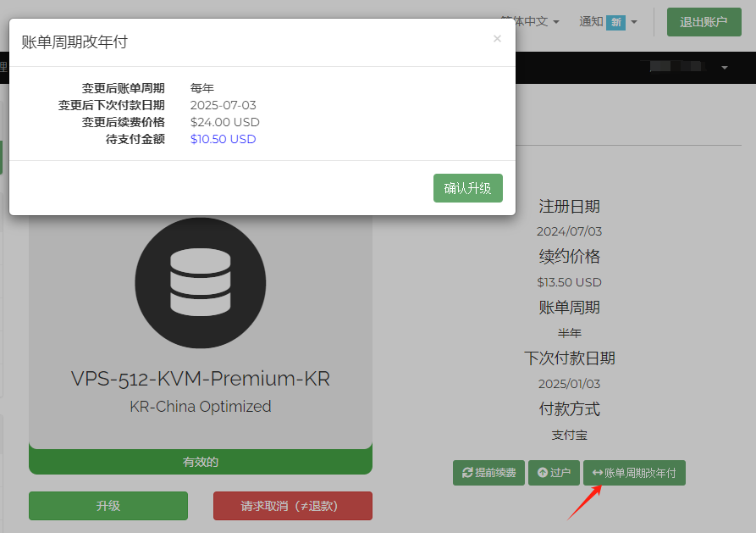Viewport: 756px width, 533px height.
Task: Click the up-arrow icon on 过户 button
Action: 542,473
